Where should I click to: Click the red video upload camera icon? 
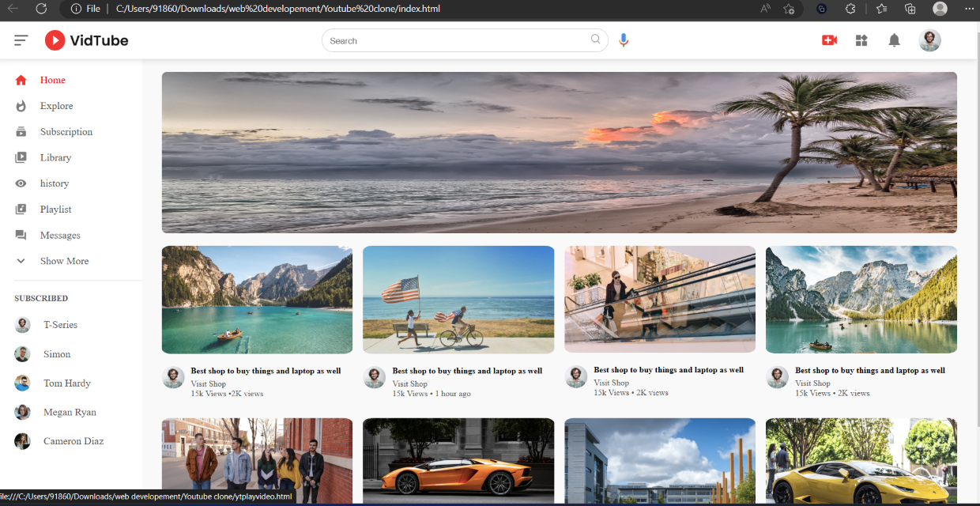(829, 40)
